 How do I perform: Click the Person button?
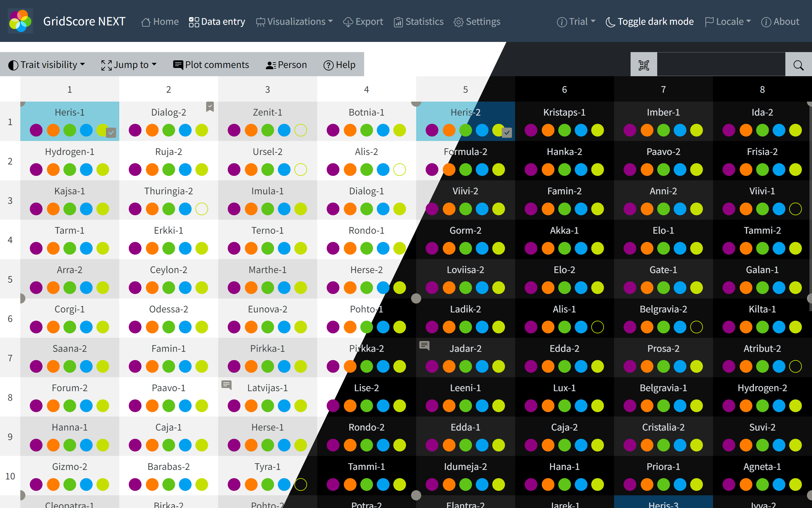[286, 65]
